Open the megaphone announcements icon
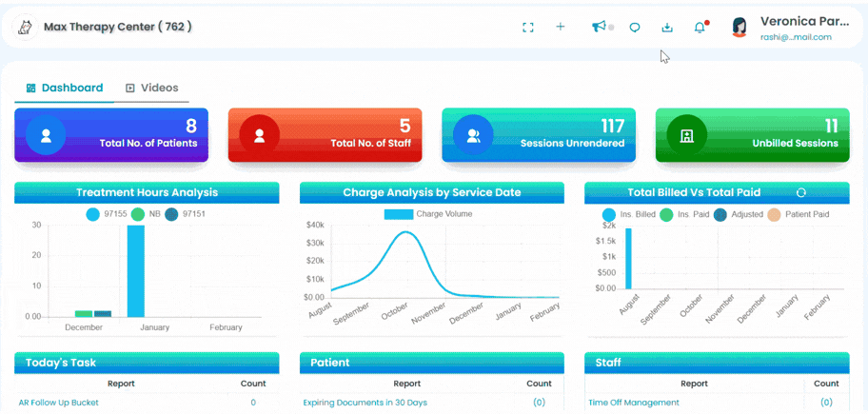 point(599,27)
